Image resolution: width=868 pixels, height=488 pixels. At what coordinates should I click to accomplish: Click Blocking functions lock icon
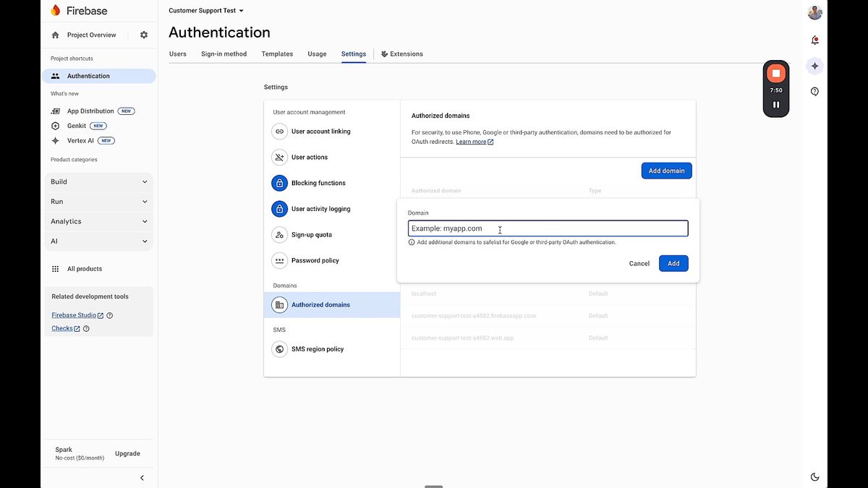[279, 183]
